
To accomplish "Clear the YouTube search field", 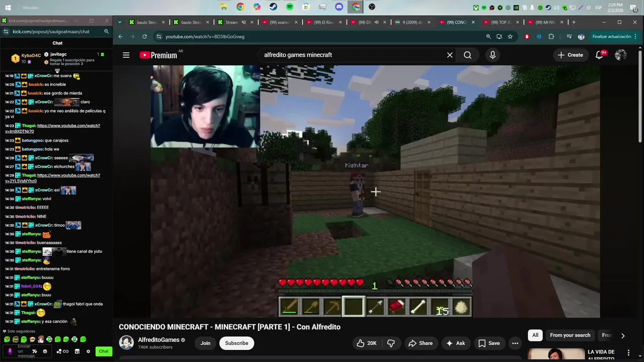I will click(x=450, y=55).
